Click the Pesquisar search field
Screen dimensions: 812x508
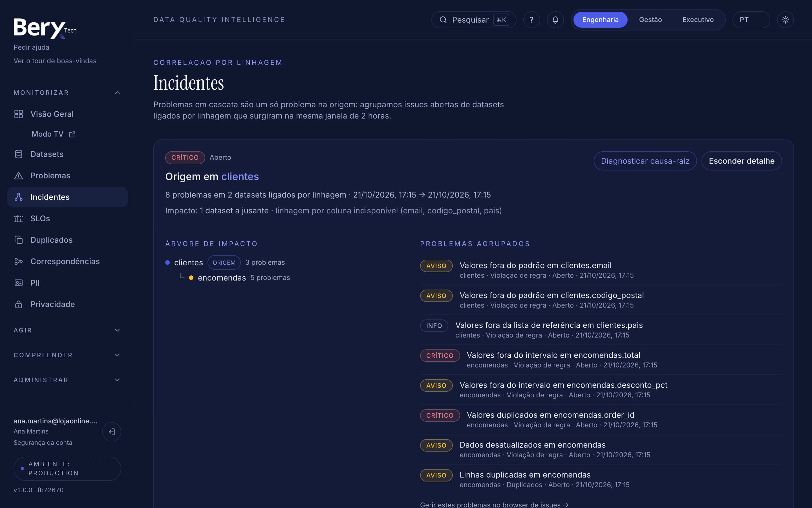pos(473,20)
